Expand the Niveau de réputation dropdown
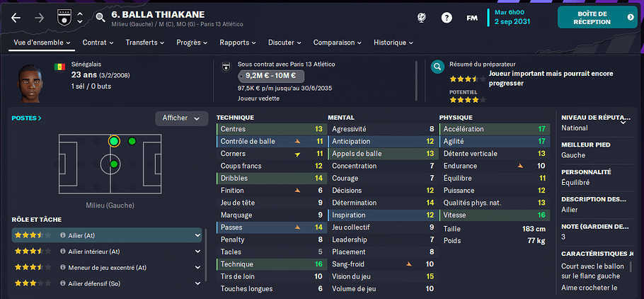The image size is (644, 299). coord(623,122)
